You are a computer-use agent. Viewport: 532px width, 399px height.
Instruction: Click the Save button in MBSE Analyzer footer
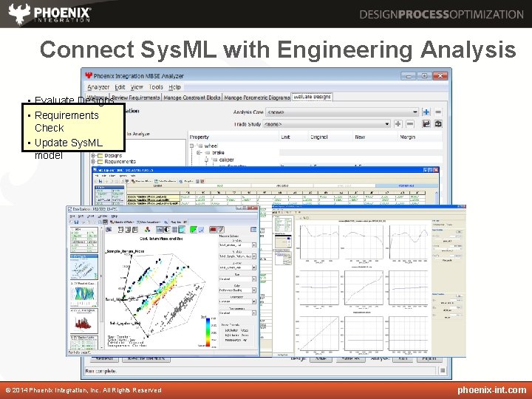(x=321, y=358)
